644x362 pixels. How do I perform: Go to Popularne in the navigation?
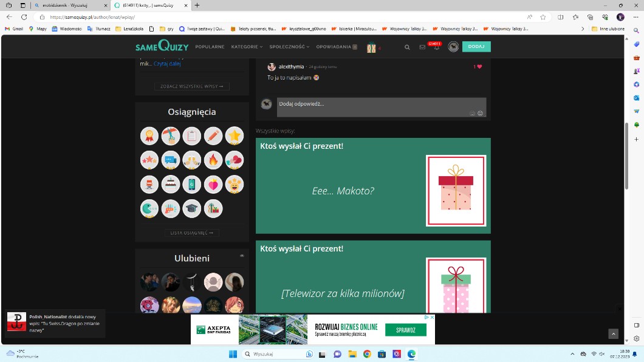pos(210,47)
